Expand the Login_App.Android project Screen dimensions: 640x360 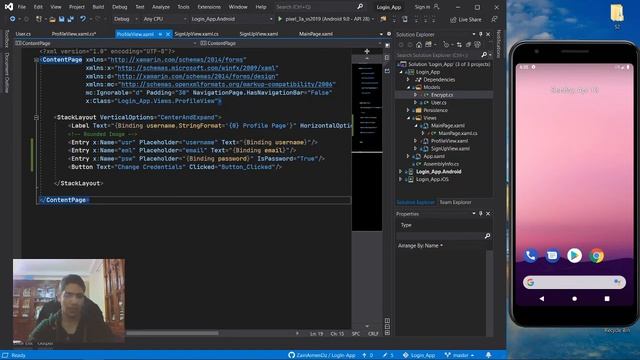[401, 172]
